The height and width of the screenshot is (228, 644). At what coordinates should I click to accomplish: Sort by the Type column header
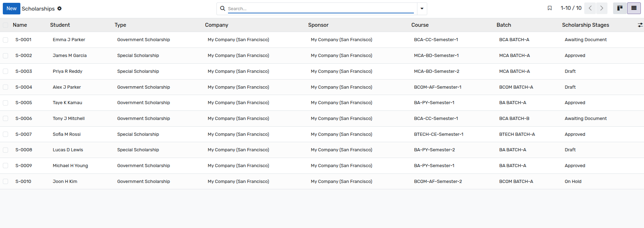[121, 25]
